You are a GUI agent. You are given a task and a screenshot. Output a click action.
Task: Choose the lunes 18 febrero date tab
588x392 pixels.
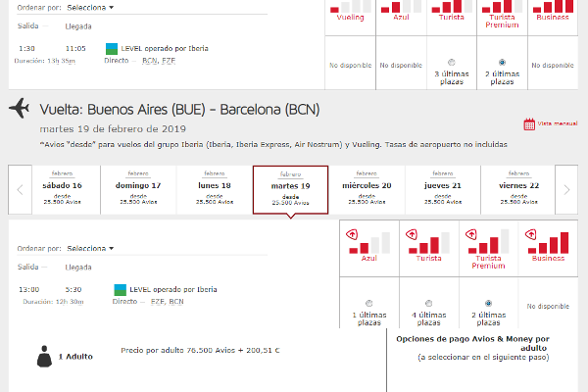tap(215, 190)
